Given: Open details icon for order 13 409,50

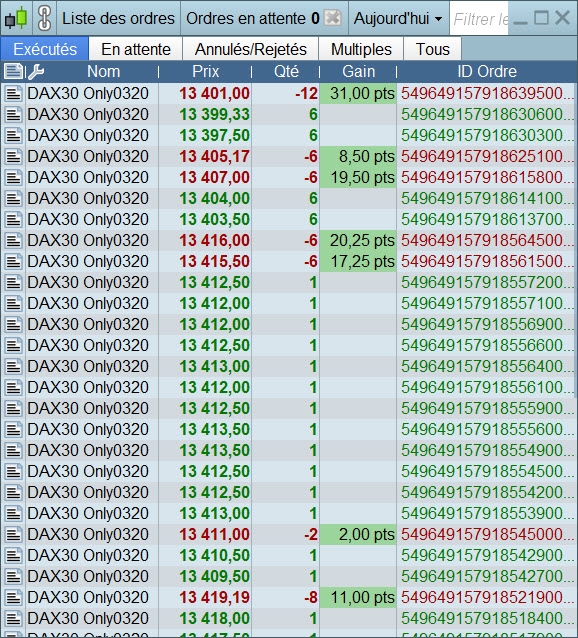Looking at the screenshot, I should coord(13,577).
